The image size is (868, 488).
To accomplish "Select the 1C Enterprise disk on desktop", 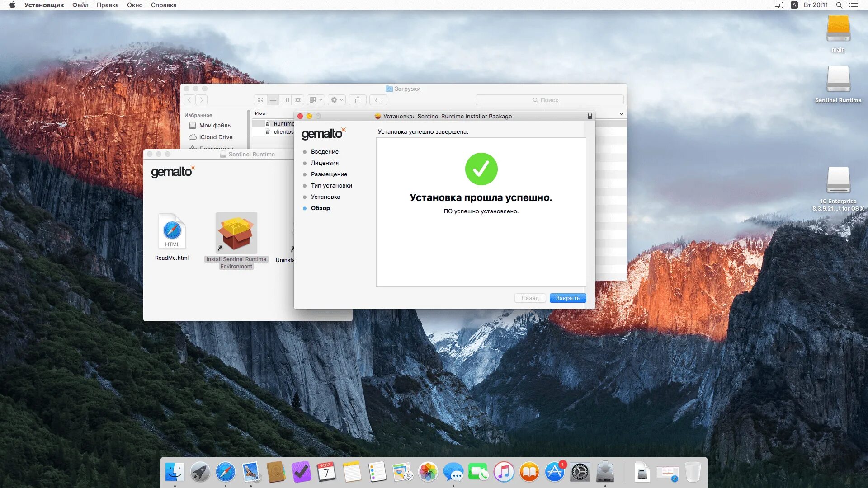I will pos(838,189).
